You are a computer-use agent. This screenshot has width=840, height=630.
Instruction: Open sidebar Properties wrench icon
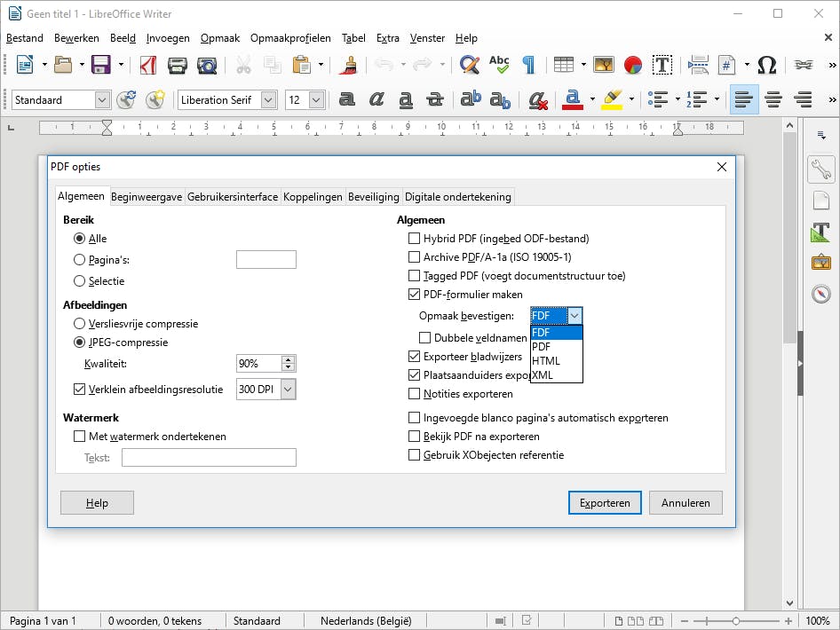click(x=820, y=169)
